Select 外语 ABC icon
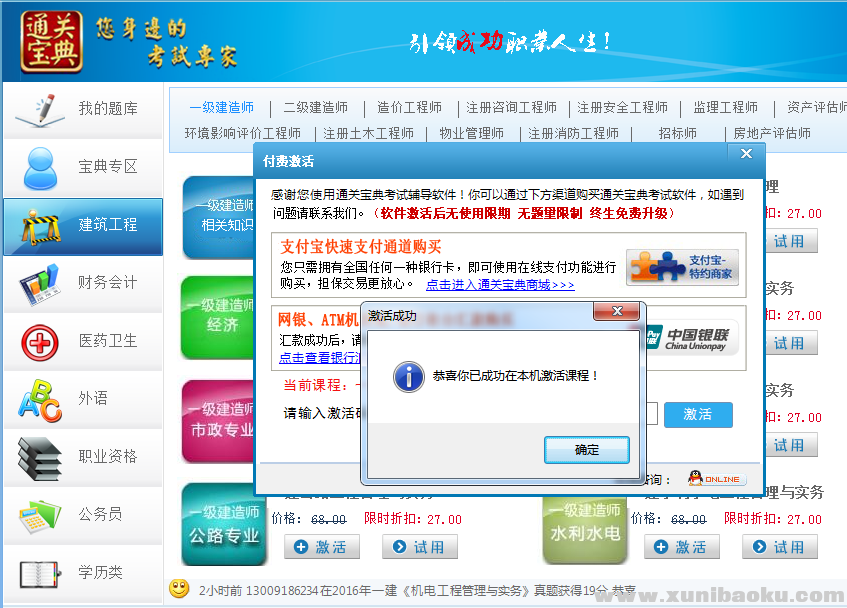Viewport: 847px width, 608px height. pos(40,399)
